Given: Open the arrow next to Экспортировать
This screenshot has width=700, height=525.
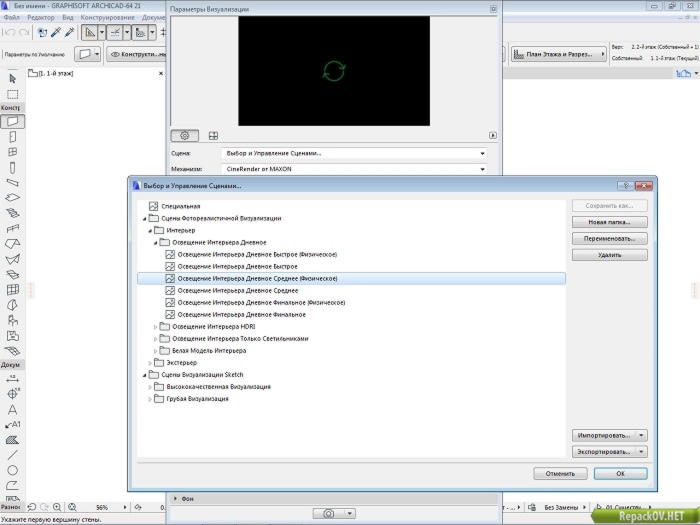Looking at the screenshot, I should click(x=642, y=452).
